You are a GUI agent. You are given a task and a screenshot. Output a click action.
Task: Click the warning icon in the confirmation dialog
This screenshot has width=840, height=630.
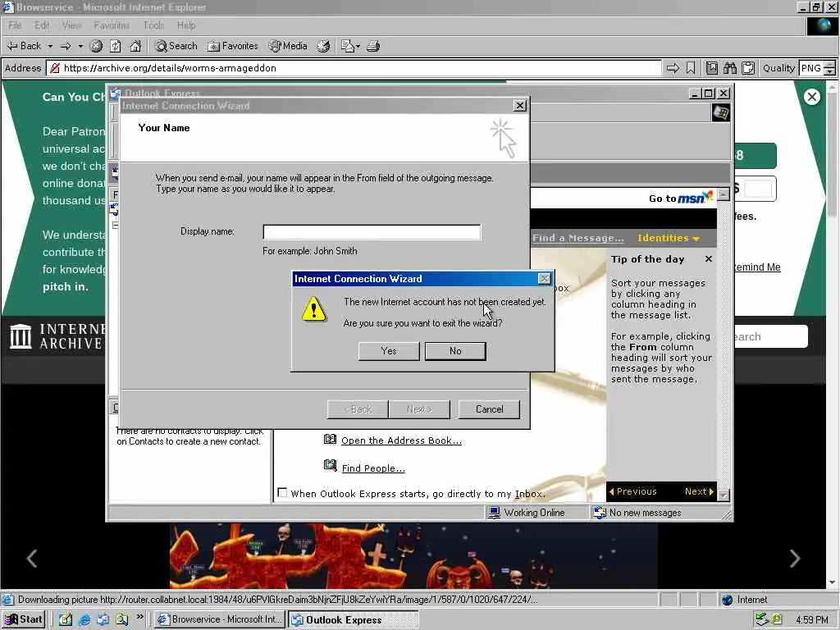tap(313, 309)
